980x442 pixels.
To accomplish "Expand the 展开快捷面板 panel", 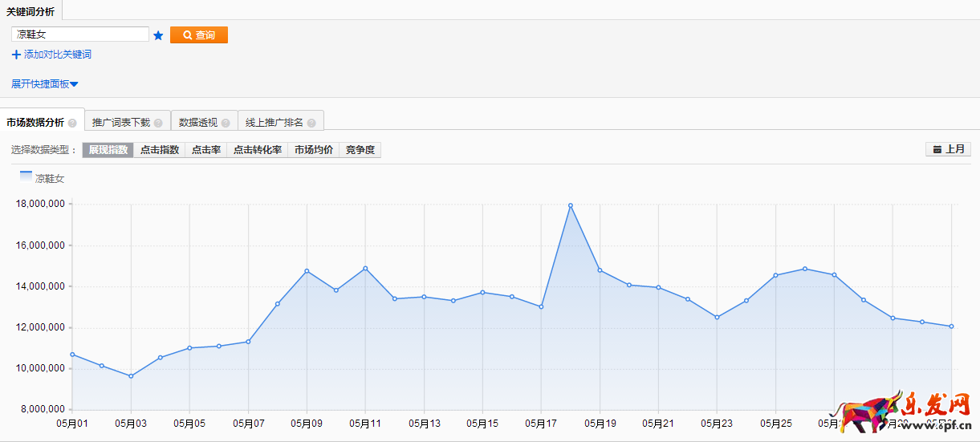I will click(x=44, y=83).
